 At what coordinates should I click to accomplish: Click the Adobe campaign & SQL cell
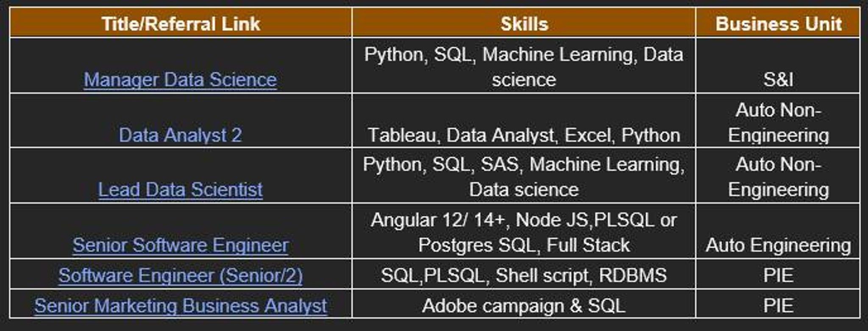pos(524,306)
